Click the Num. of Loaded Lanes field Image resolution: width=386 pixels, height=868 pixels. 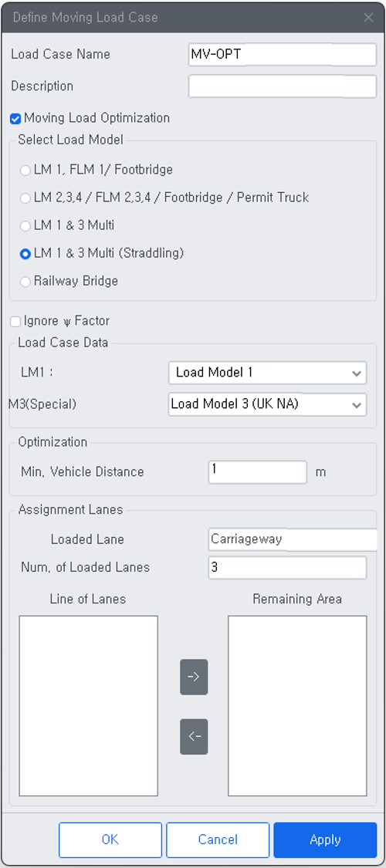(287, 567)
